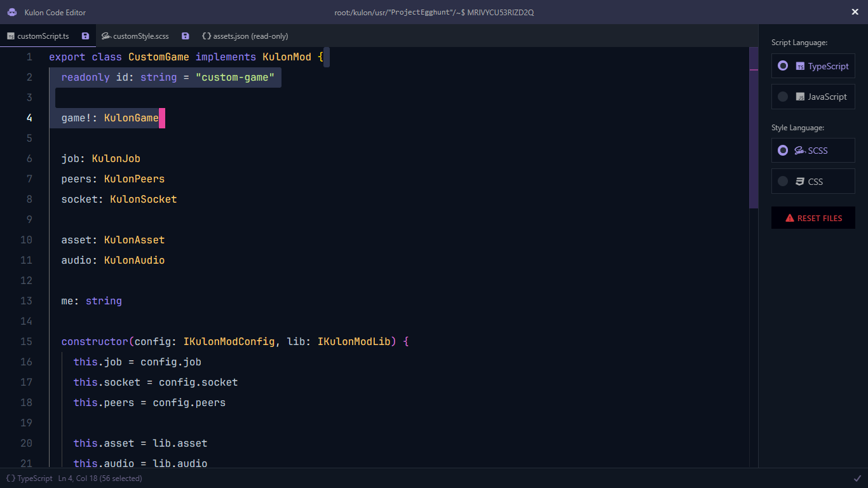Click the constructor keyword on line 15
Viewport: 868px width, 488px height.
tap(95, 342)
